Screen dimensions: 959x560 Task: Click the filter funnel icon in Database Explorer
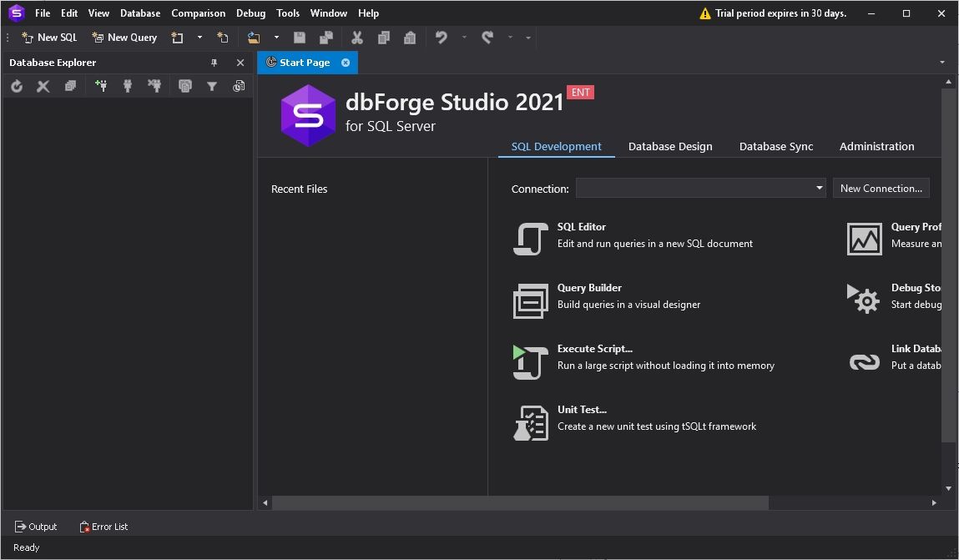[212, 86]
